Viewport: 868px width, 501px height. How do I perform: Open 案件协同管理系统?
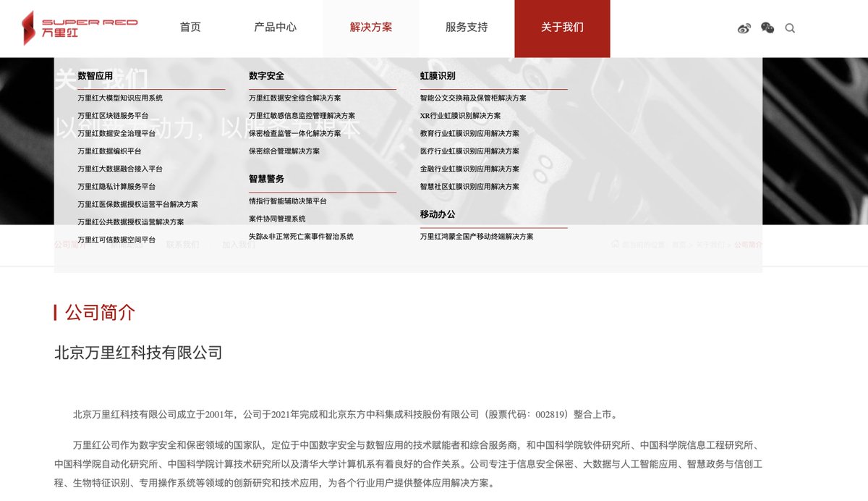[277, 219]
